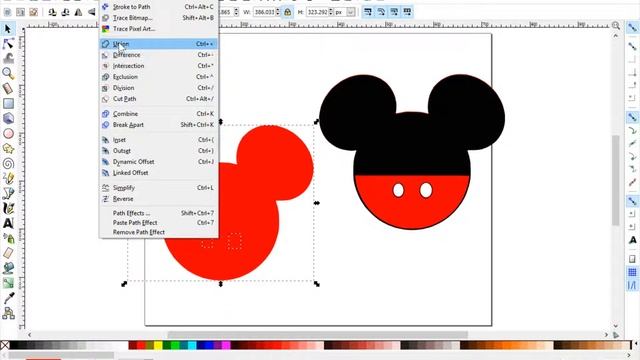Choose Combine menu entry
Viewport: 640px width, 360px height.
tap(159, 114)
